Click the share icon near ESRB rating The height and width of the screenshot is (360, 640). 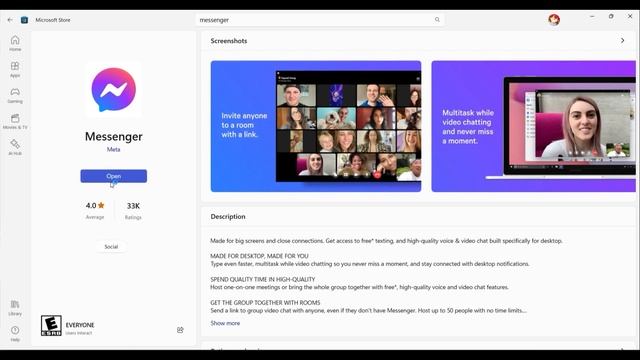tap(180, 330)
